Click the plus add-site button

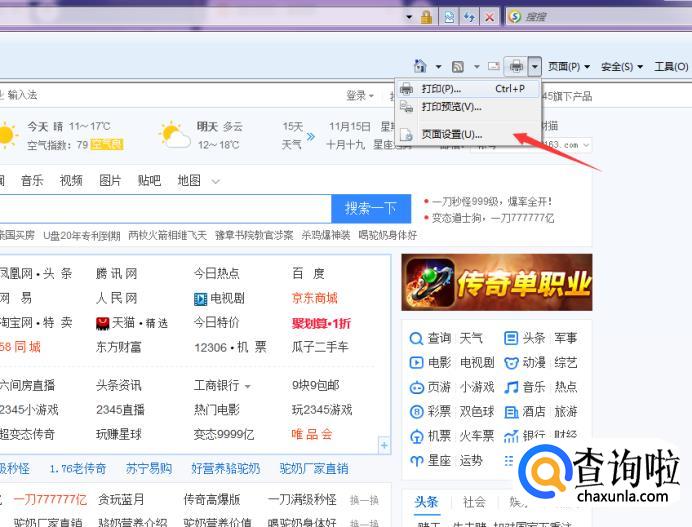(x=384, y=445)
